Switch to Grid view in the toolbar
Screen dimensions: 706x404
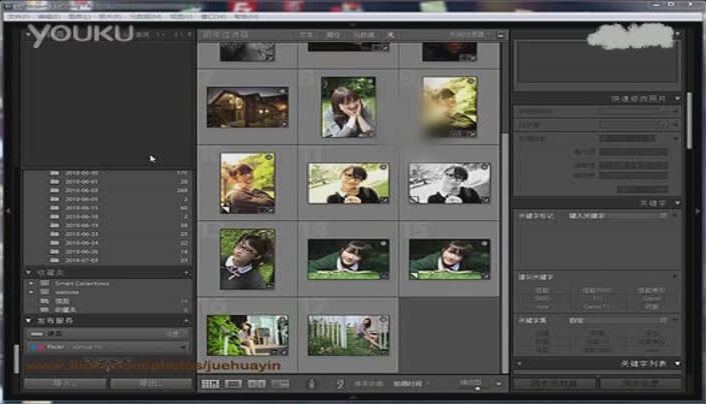(x=210, y=384)
